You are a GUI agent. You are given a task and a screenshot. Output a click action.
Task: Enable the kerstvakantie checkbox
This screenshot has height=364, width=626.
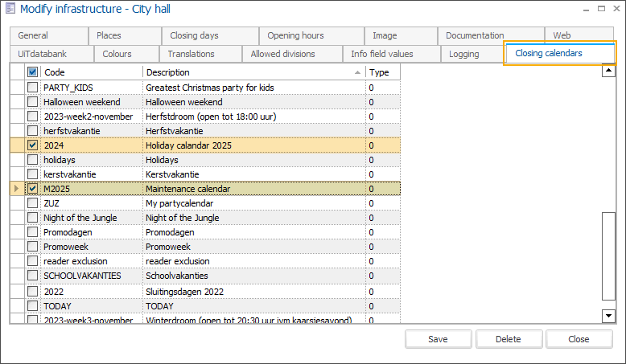(32, 174)
